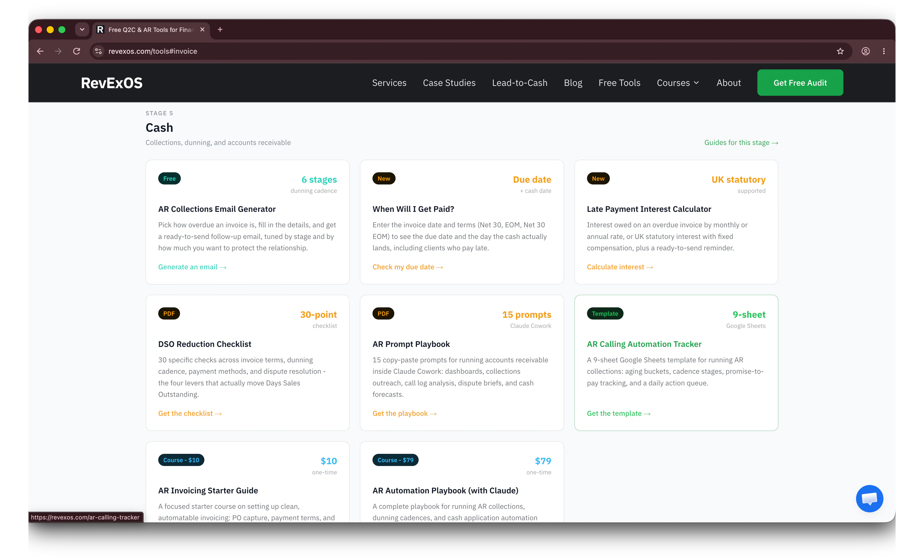924x560 pixels.
Task: Click Generate an email link
Action: (192, 267)
